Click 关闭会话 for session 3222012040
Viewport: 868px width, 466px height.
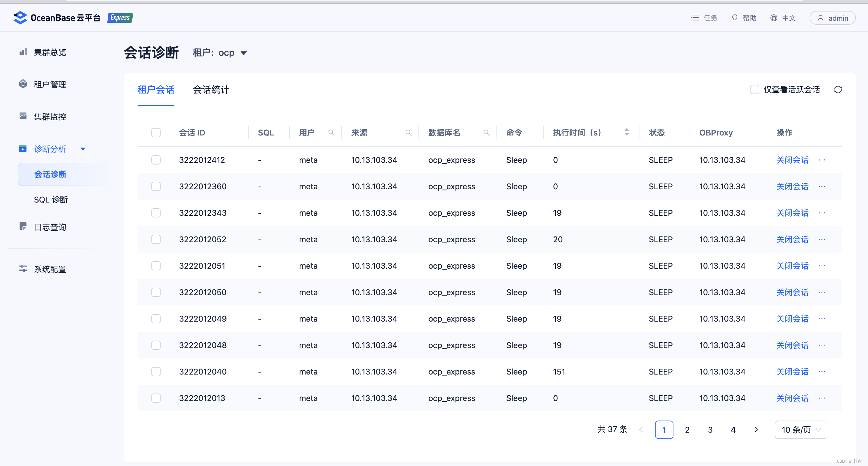[x=792, y=372]
